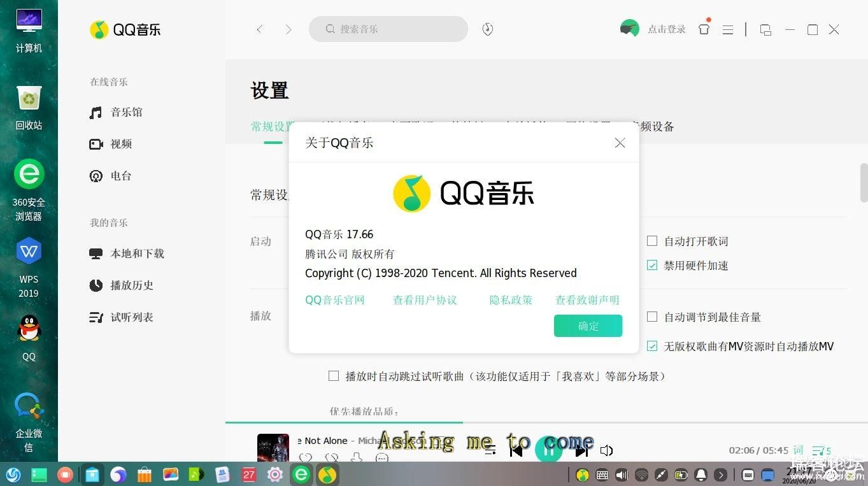This screenshot has height=486, width=868.
Task: Check 播放时自动跳过试听歌曲
Action: tap(333, 376)
